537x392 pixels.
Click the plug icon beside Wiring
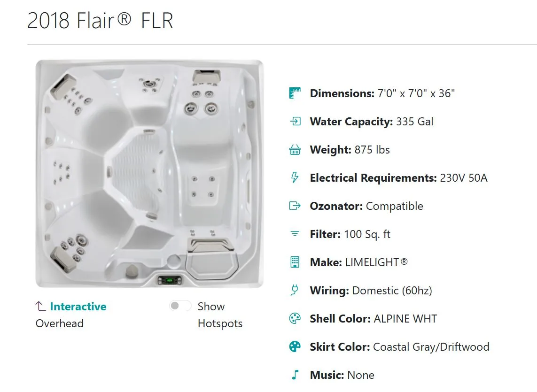(294, 290)
